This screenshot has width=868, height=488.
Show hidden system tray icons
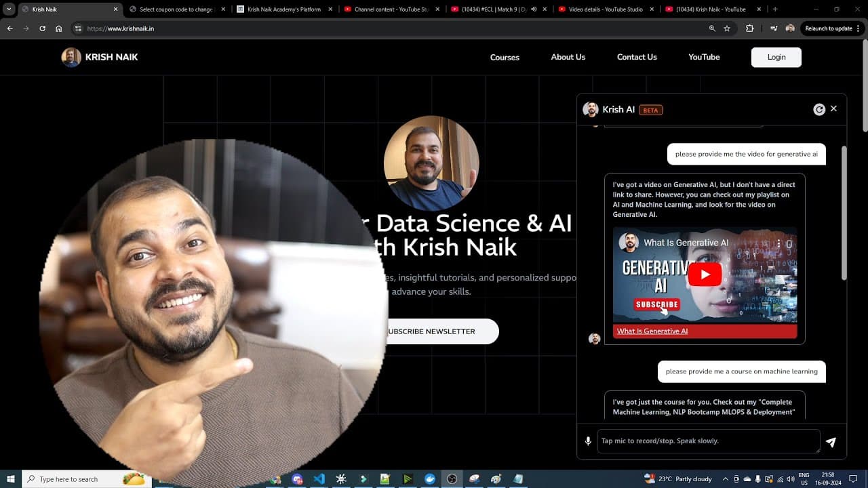tap(726, 479)
